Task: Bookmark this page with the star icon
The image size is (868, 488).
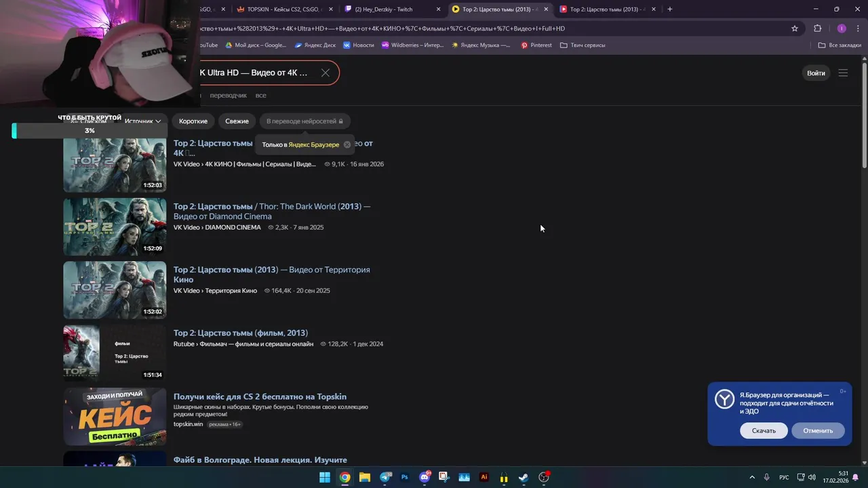Action: 795,28
